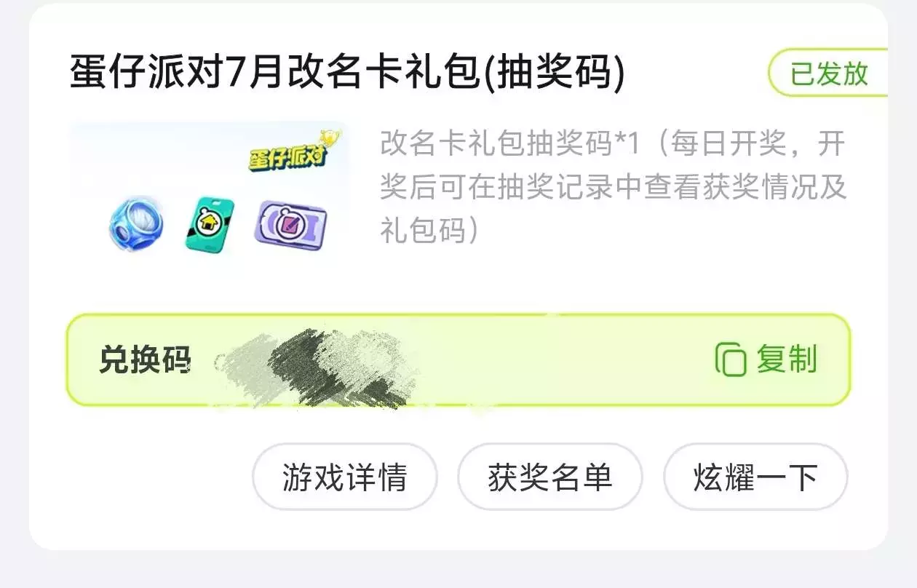Tap the green house card icon
Screen dimensions: 917x588
[x=209, y=225]
